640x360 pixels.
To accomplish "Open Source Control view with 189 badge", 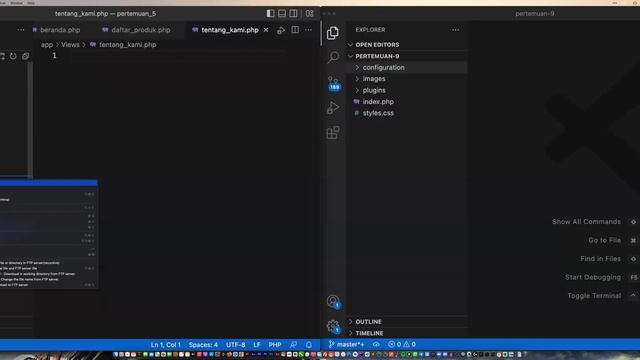I will tap(333, 83).
